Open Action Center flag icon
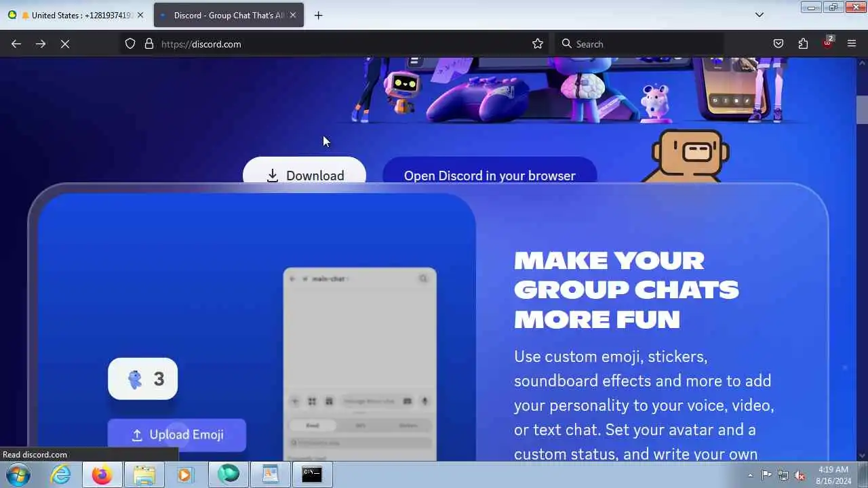The width and height of the screenshot is (868, 488). (766, 475)
